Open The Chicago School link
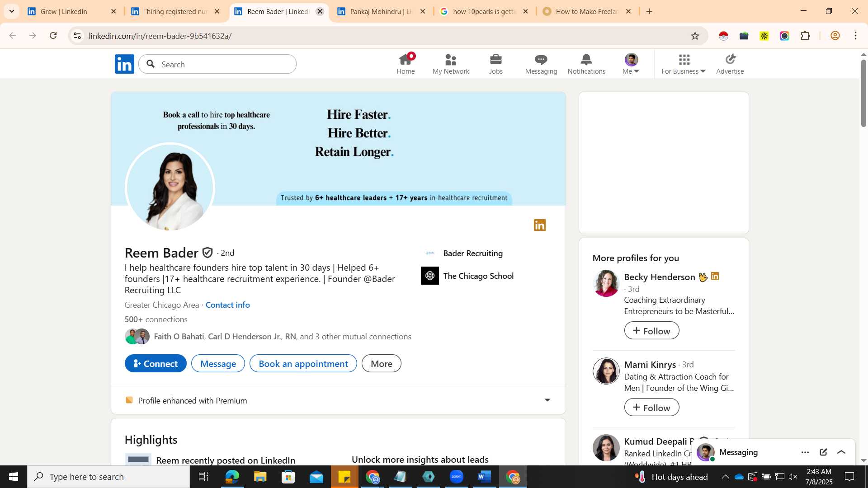The height and width of the screenshot is (488, 868). coord(478,276)
